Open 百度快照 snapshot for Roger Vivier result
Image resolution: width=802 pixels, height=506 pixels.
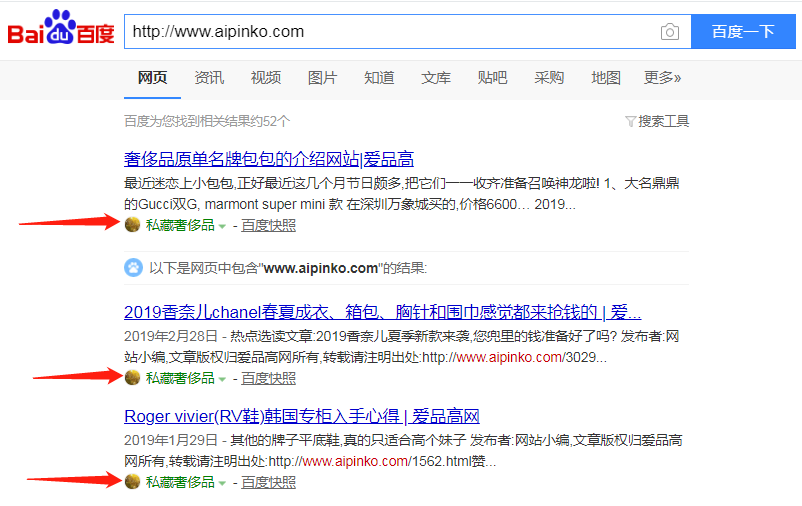[268, 482]
